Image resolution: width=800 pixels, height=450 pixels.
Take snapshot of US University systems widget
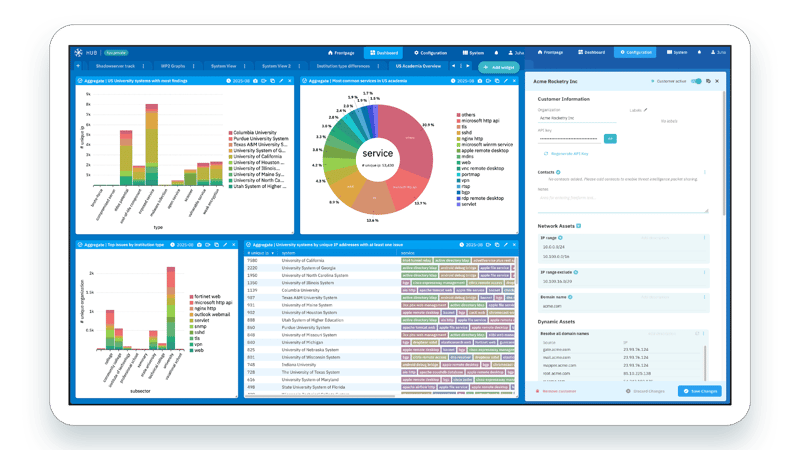255,81
